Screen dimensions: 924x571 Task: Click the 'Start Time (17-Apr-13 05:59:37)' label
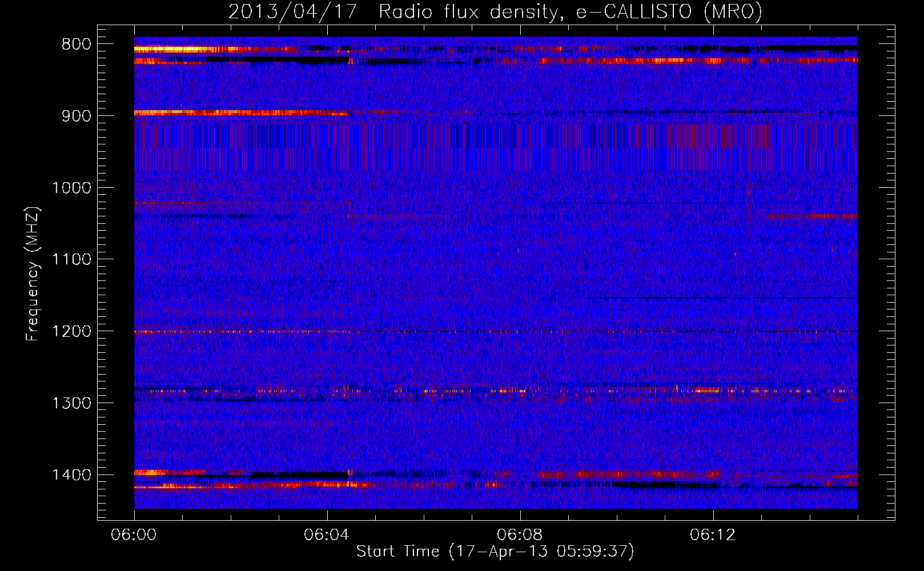[495, 552]
